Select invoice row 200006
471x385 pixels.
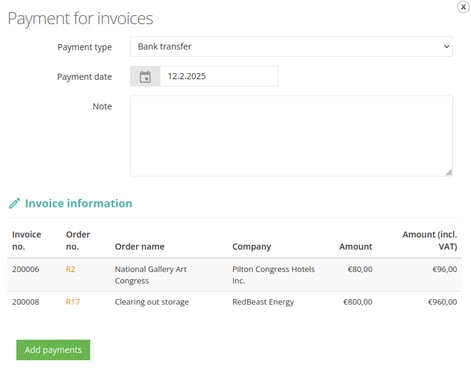(x=235, y=275)
